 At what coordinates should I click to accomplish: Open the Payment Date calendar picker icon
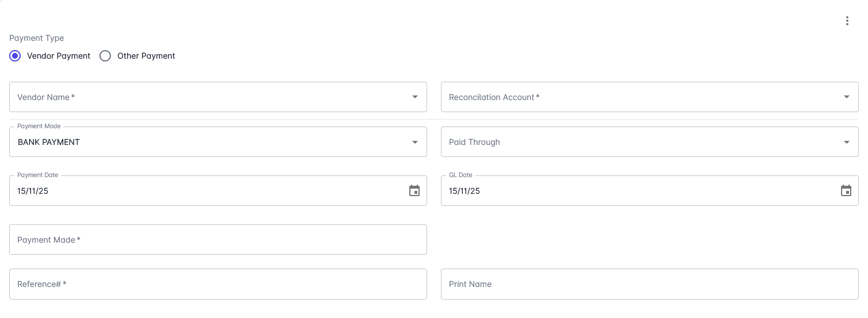click(x=414, y=191)
